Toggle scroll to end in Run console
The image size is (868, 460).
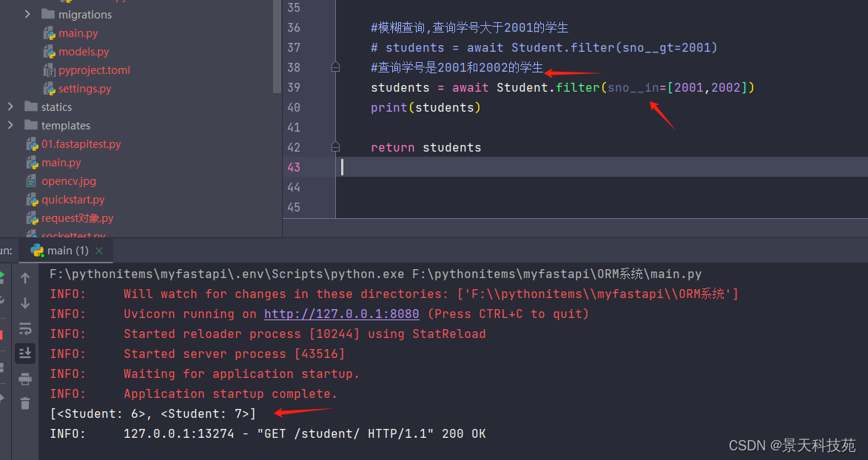25,354
